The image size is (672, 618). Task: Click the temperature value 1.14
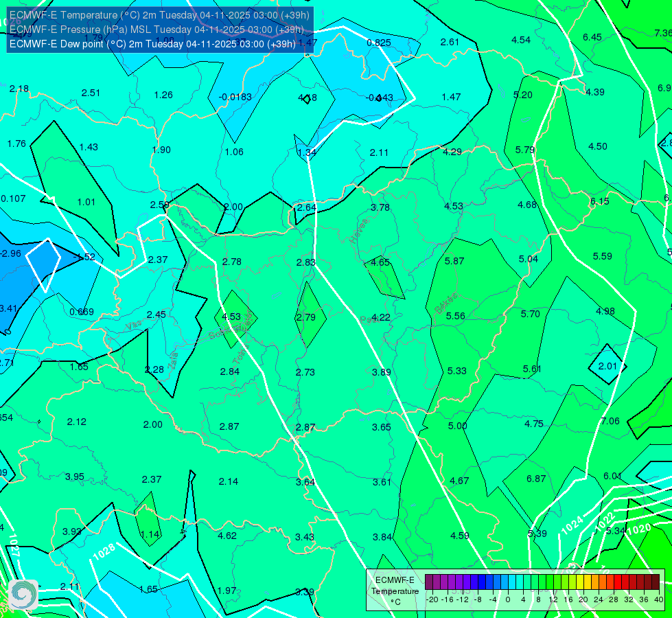150,534
